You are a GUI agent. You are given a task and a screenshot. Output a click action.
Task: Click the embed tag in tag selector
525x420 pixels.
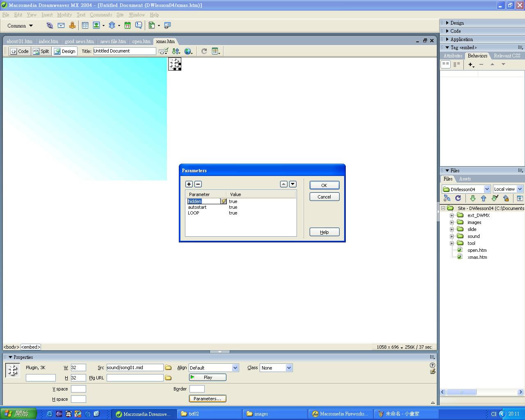pyautogui.click(x=31, y=347)
